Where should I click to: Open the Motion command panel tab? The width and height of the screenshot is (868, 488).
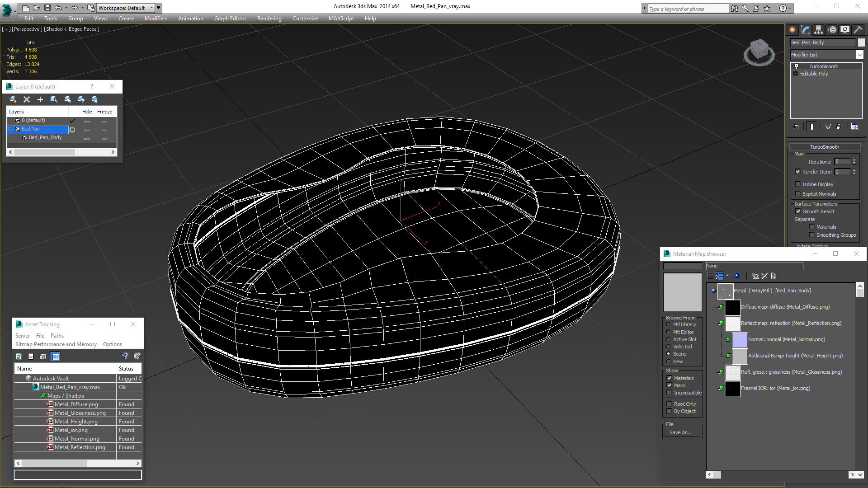tap(832, 30)
